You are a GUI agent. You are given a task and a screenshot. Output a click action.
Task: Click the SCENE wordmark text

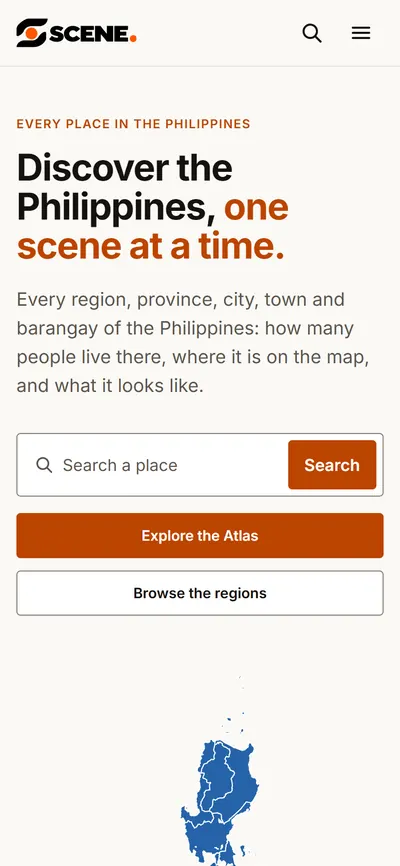click(x=88, y=33)
